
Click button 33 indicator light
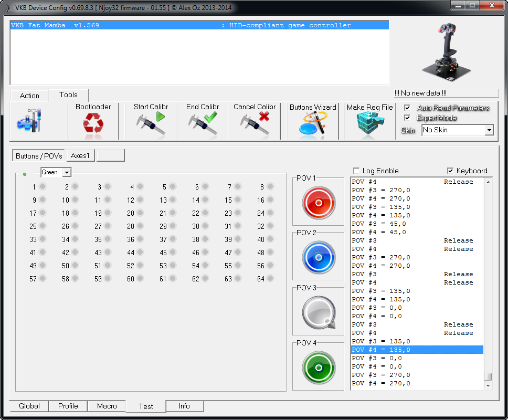pyautogui.click(x=43, y=239)
